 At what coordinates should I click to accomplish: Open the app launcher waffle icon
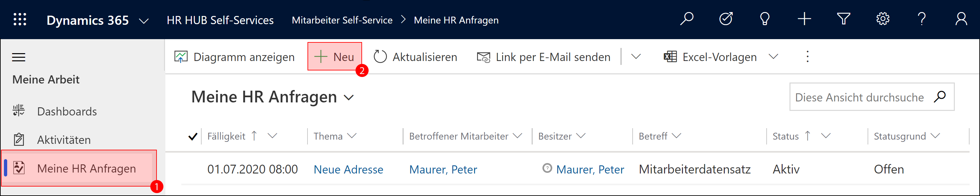pyautogui.click(x=20, y=19)
